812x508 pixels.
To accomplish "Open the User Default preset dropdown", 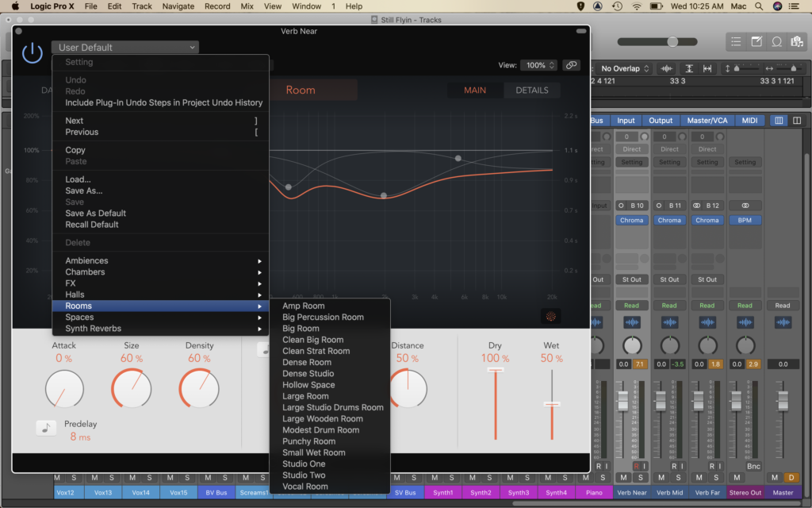I will [x=124, y=47].
